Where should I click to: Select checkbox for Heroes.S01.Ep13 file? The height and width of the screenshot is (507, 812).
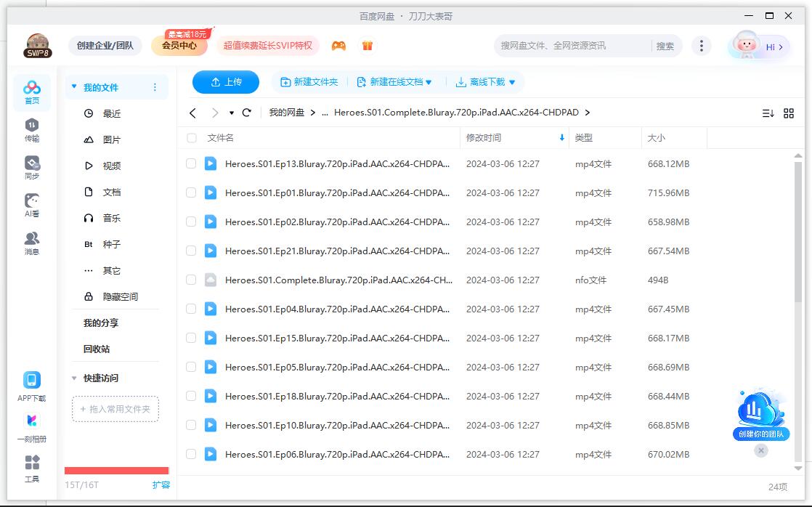[190, 164]
